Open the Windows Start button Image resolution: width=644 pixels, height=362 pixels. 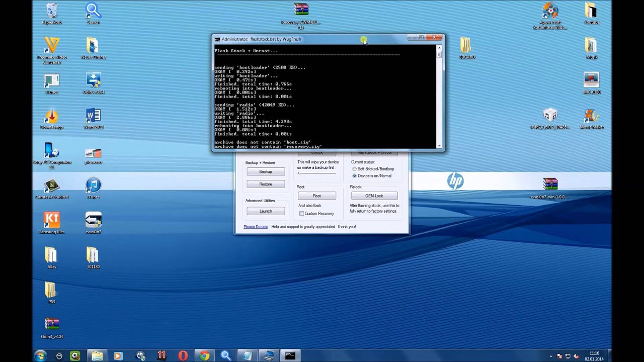point(40,355)
